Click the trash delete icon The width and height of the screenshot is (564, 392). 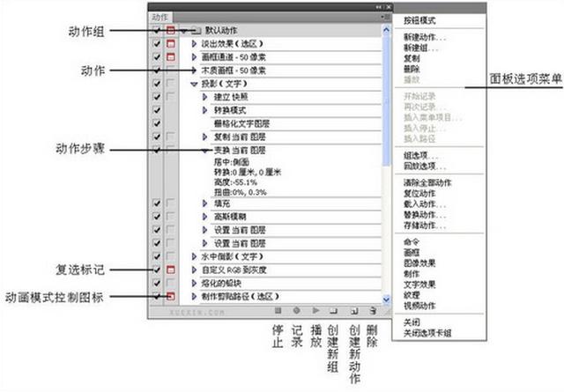tap(373, 310)
